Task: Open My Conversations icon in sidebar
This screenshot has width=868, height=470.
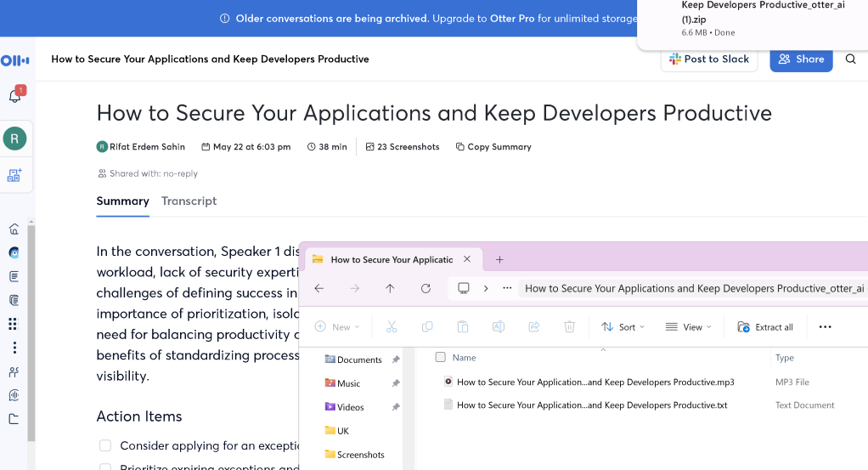Action: [x=14, y=276]
